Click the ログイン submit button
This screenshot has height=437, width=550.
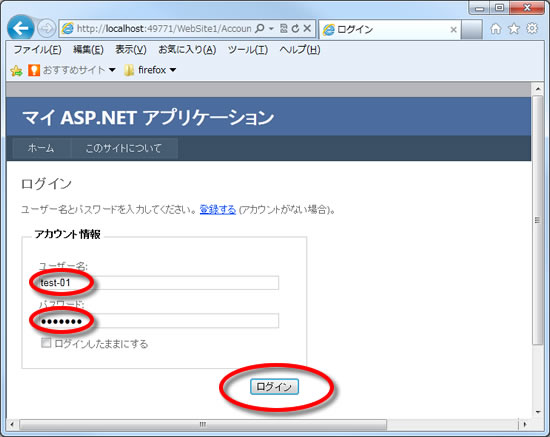[274, 386]
